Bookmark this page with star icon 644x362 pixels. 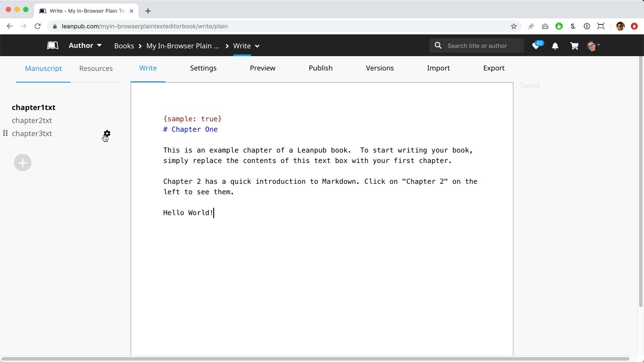(x=513, y=26)
